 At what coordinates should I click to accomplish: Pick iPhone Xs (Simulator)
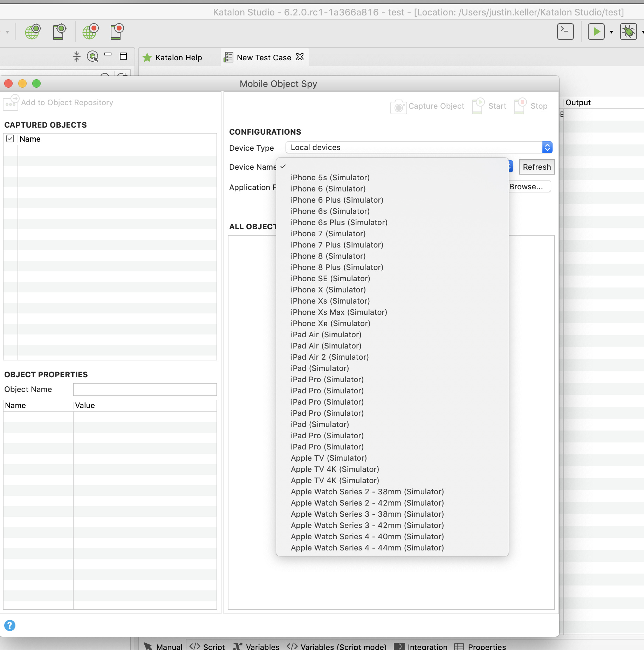coord(392,301)
